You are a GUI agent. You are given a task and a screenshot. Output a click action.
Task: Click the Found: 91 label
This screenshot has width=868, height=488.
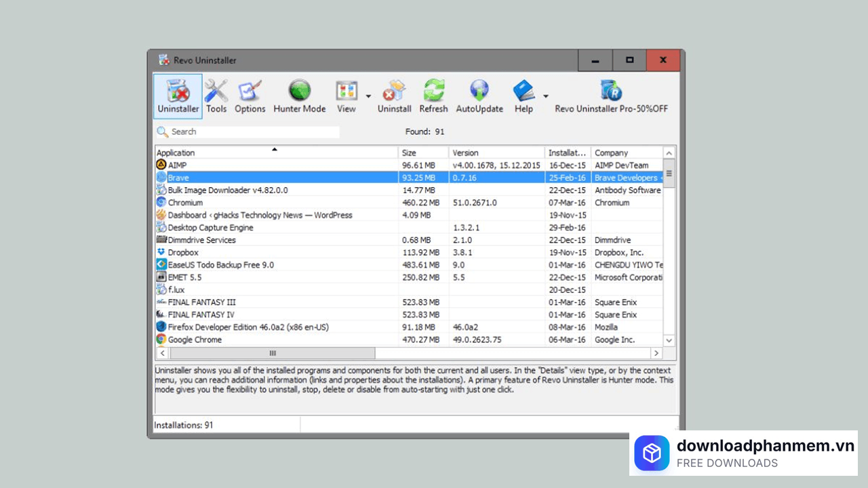coord(425,131)
